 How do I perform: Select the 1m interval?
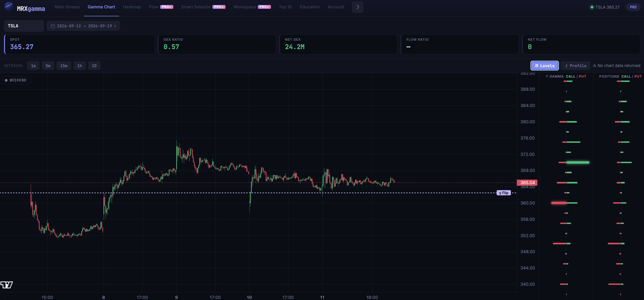tap(33, 66)
